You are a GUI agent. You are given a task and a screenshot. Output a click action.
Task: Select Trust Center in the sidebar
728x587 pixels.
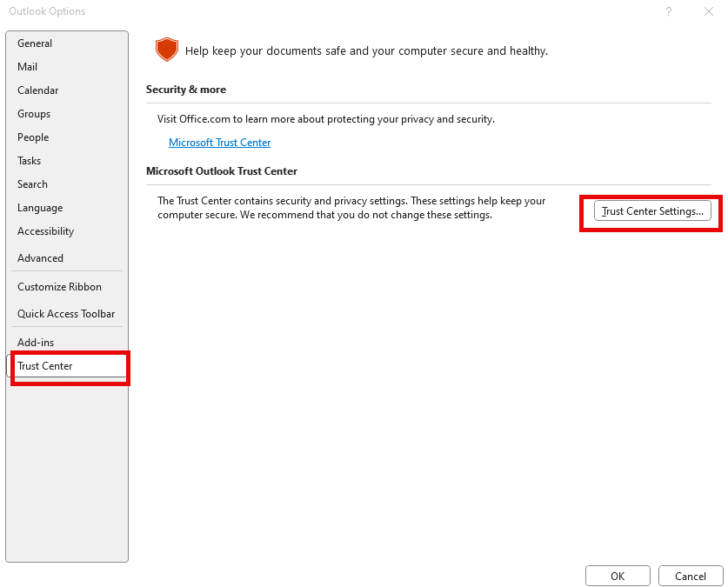67,366
